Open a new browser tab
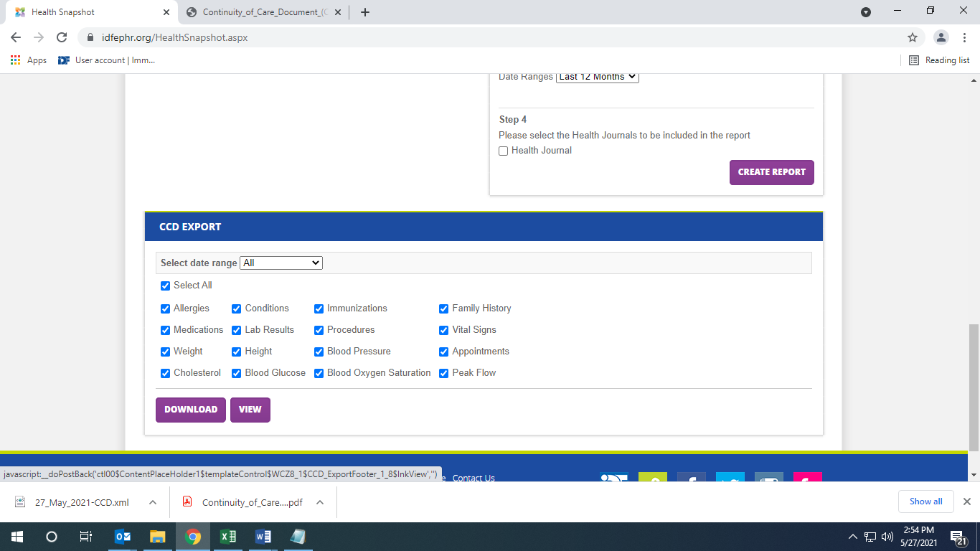 365,12
